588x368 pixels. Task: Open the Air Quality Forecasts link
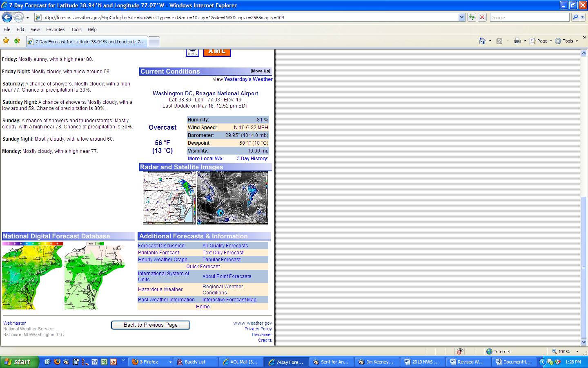(225, 246)
